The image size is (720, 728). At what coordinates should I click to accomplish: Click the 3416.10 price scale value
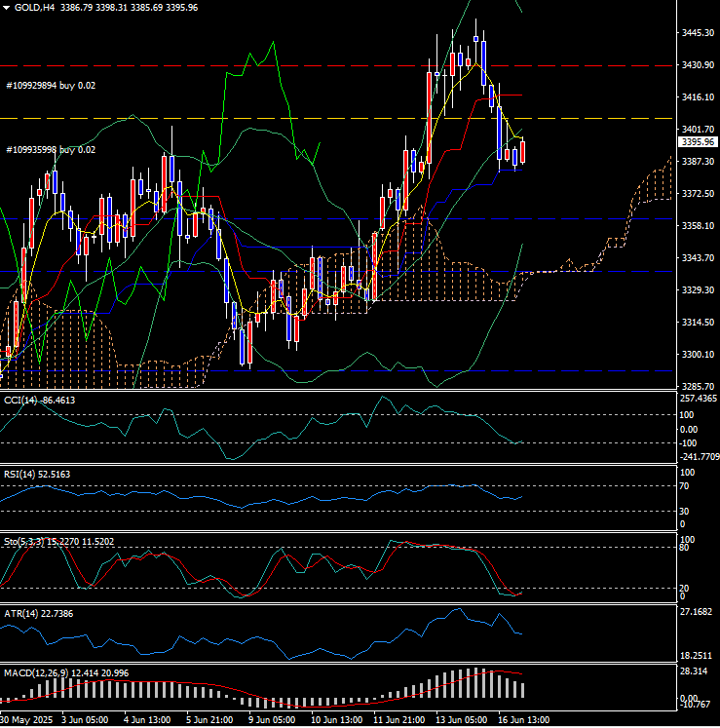coord(698,96)
